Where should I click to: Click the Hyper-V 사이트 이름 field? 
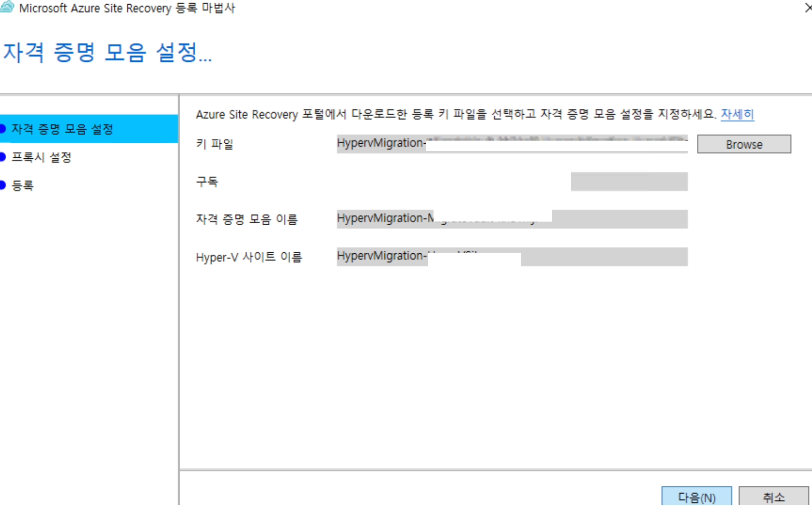pyautogui.click(x=512, y=257)
